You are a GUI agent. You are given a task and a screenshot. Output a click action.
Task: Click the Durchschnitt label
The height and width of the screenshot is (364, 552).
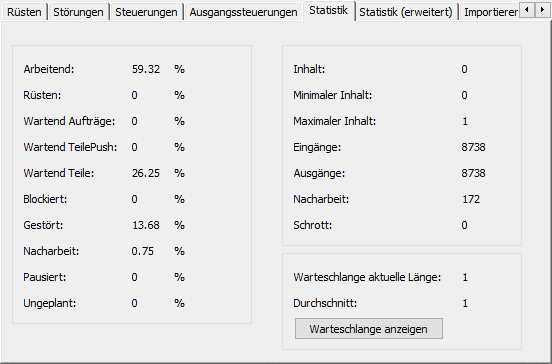click(325, 303)
